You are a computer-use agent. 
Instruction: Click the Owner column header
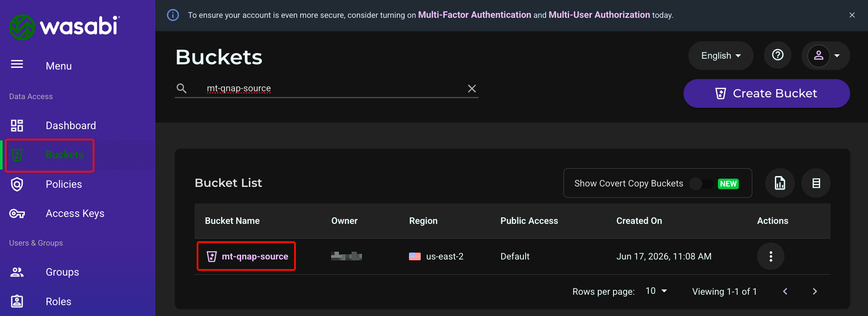tap(345, 221)
